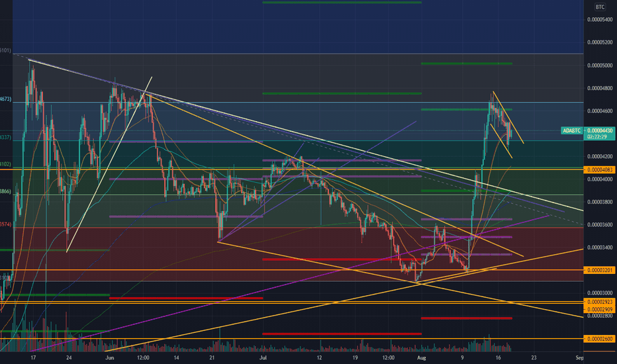This screenshot has width=617, height=364.
Task: Select the orange level label 0.00002600
Action: [600, 339]
